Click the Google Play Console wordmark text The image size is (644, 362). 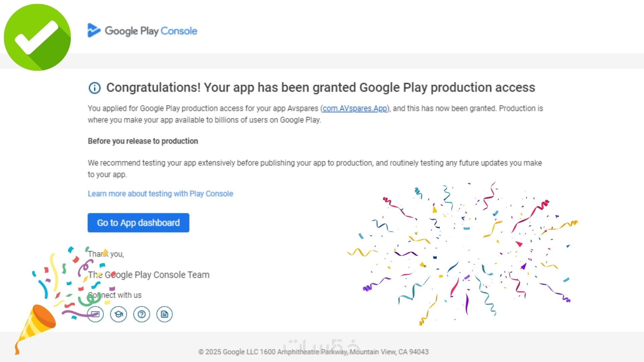pos(151,31)
